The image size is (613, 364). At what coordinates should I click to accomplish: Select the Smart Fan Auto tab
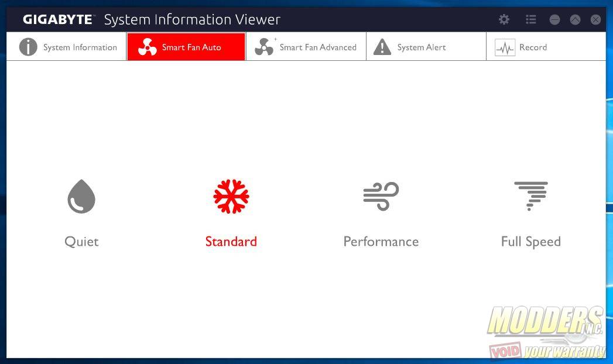pyautogui.click(x=186, y=47)
